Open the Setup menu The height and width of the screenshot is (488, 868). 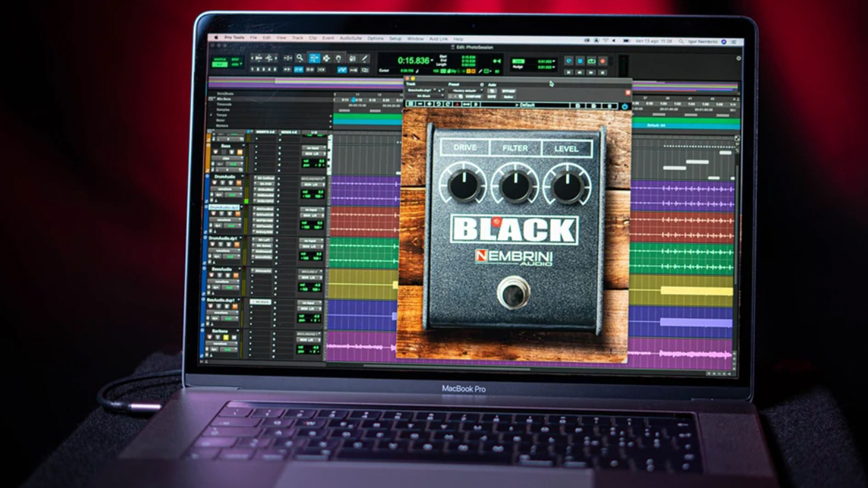tap(395, 39)
